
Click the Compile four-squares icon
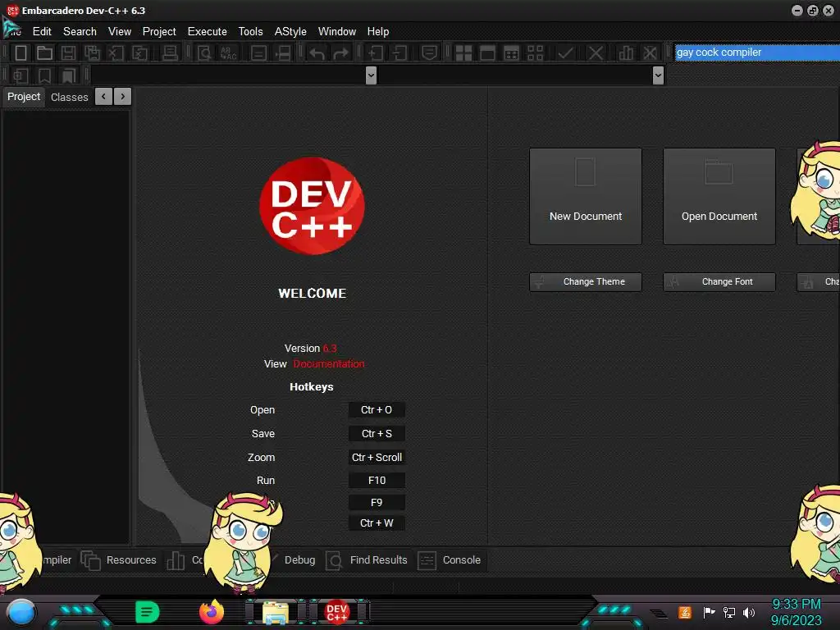pos(464,53)
